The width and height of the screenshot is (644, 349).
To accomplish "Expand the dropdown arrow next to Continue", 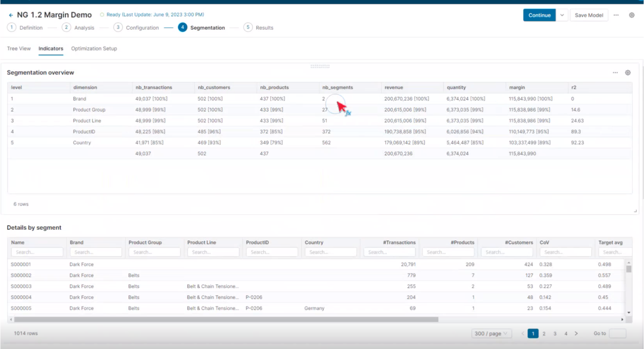I will [562, 15].
